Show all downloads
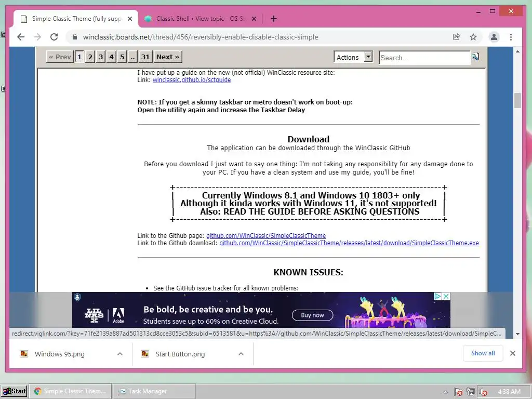Viewport: 532px width, 399px height. (x=483, y=353)
